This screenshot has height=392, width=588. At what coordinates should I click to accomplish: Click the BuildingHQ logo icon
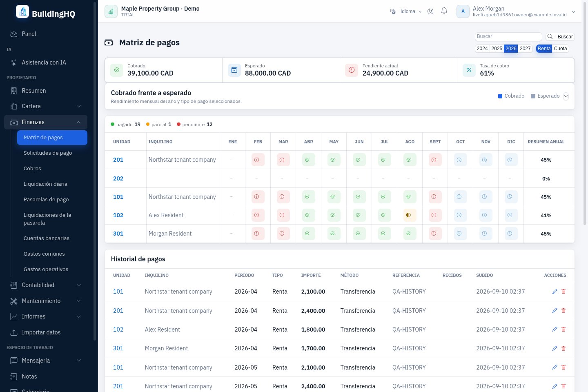click(22, 11)
